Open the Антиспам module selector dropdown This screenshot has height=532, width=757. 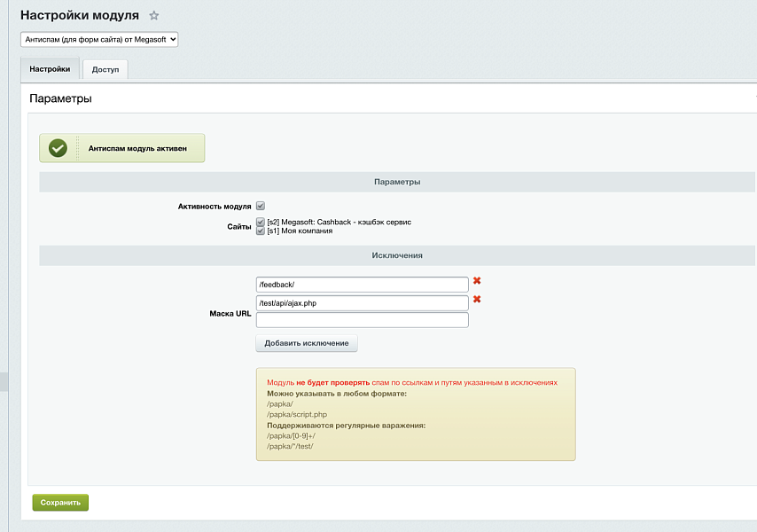tap(99, 40)
